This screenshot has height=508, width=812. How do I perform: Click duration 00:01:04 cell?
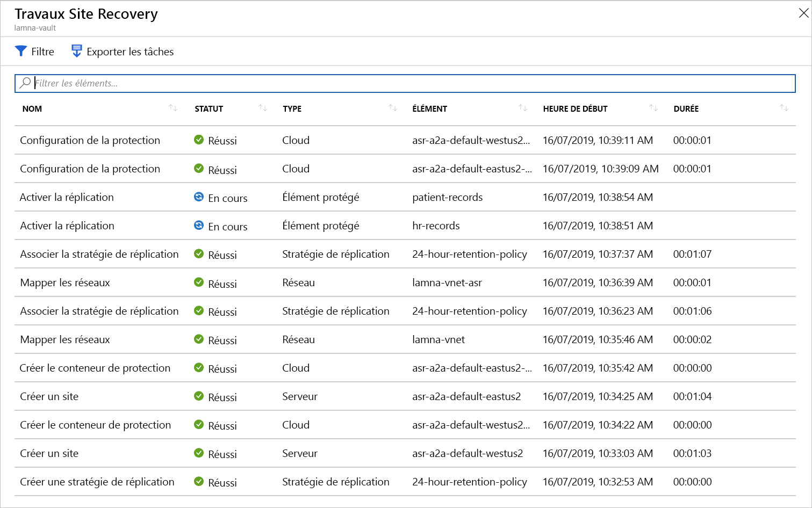click(692, 396)
